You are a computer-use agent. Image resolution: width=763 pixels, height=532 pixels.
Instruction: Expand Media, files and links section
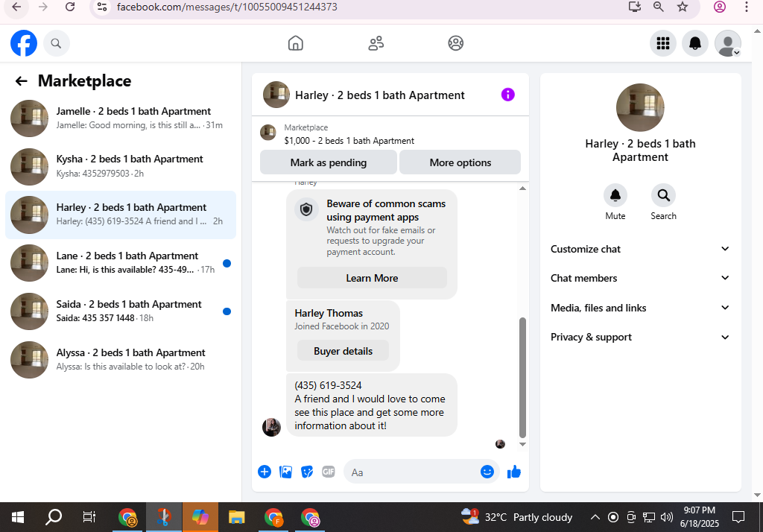click(640, 308)
